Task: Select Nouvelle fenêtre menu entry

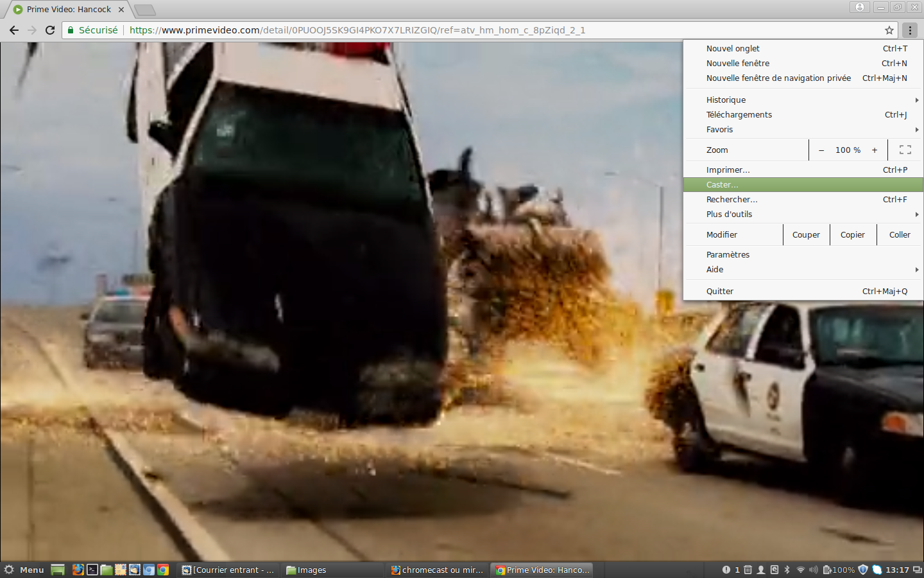Action: pyautogui.click(x=803, y=63)
